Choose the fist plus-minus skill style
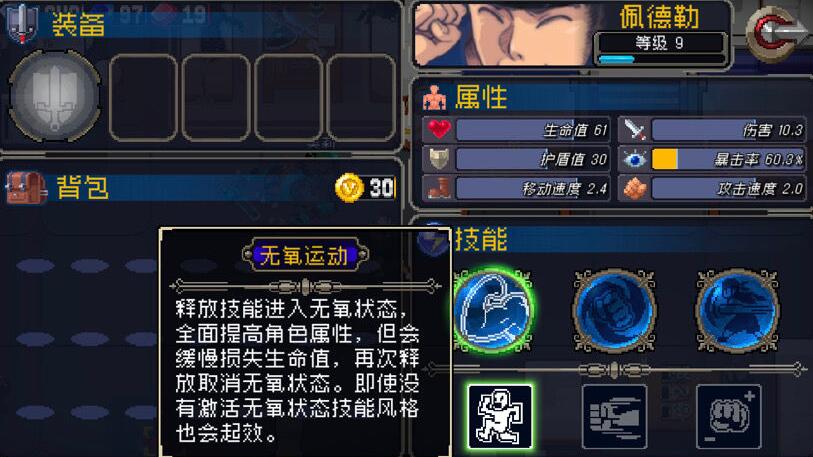 tap(728, 417)
